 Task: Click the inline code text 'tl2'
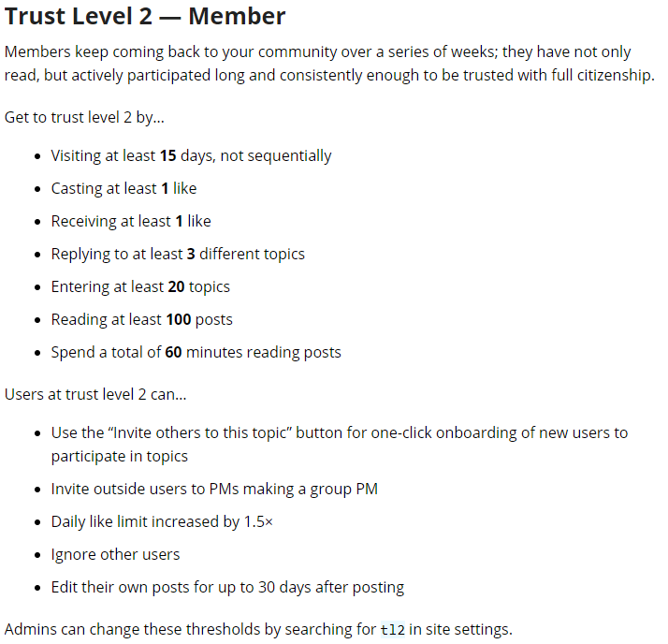pyautogui.click(x=392, y=630)
